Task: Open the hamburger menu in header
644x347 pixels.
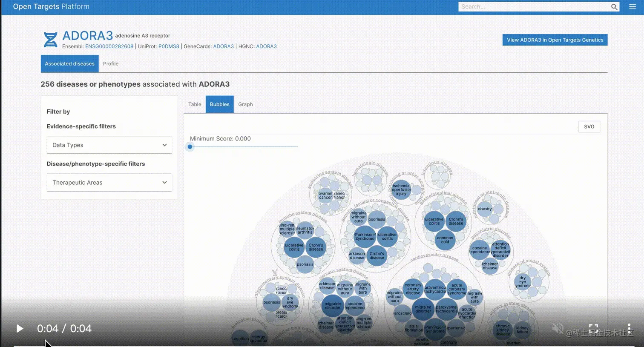Action: click(x=632, y=7)
